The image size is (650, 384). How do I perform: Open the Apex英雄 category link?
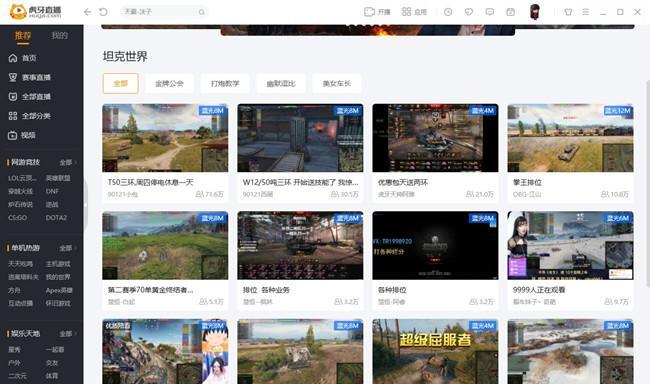click(59, 290)
